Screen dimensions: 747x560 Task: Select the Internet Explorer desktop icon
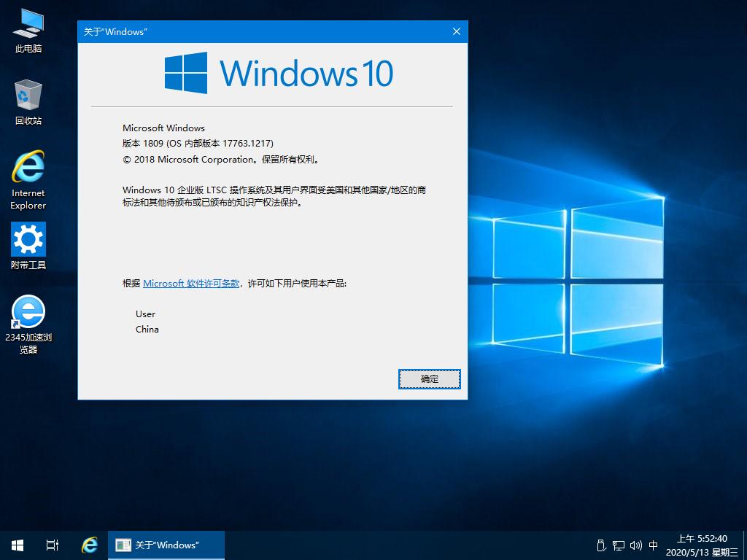(28, 180)
